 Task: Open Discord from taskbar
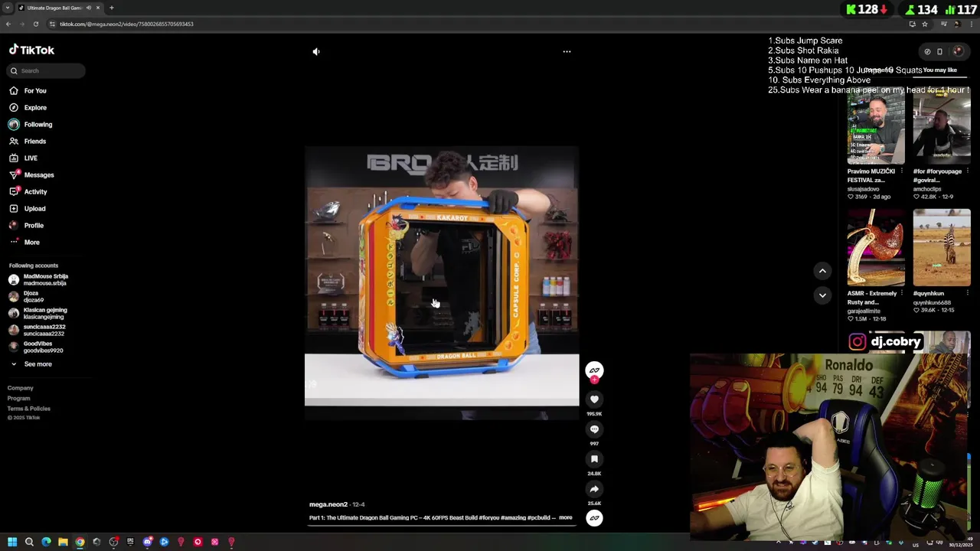[x=147, y=542]
